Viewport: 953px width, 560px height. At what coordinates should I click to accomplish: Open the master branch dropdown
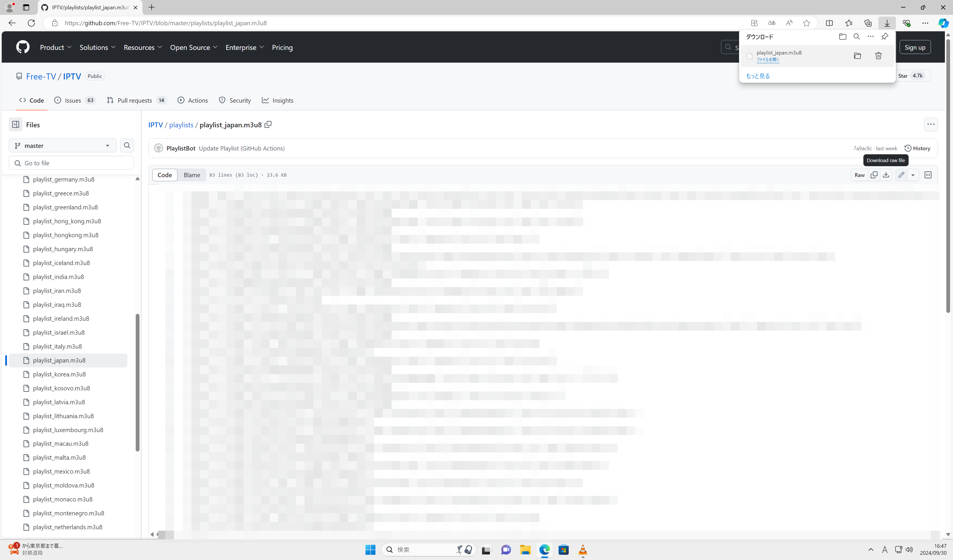pyautogui.click(x=62, y=145)
